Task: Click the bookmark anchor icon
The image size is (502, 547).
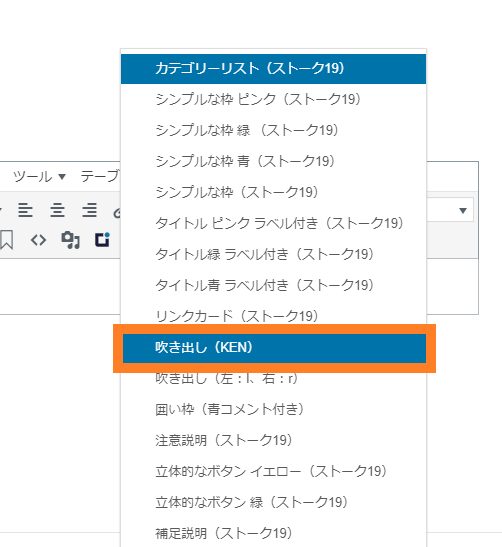Action: tap(7, 240)
